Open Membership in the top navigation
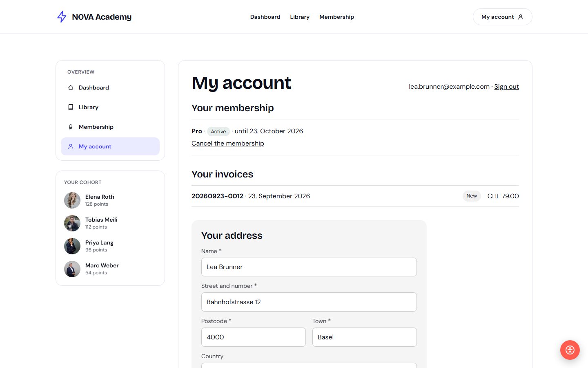 pos(337,17)
